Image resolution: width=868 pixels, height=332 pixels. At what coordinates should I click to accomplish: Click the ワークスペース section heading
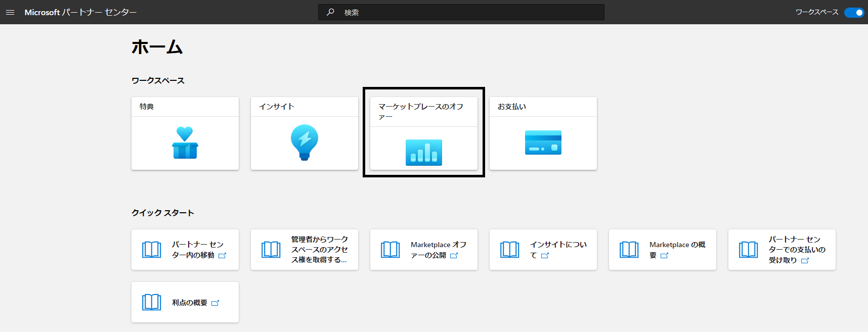158,80
